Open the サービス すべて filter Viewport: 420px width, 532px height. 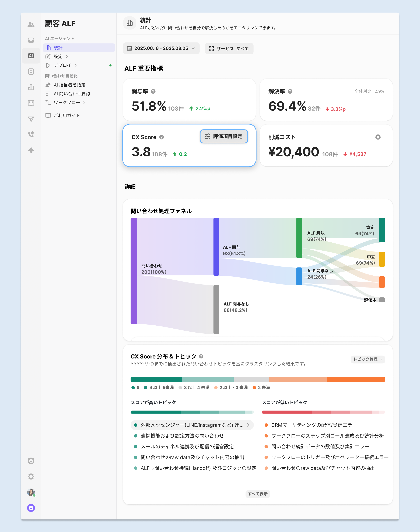[x=229, y=49]
